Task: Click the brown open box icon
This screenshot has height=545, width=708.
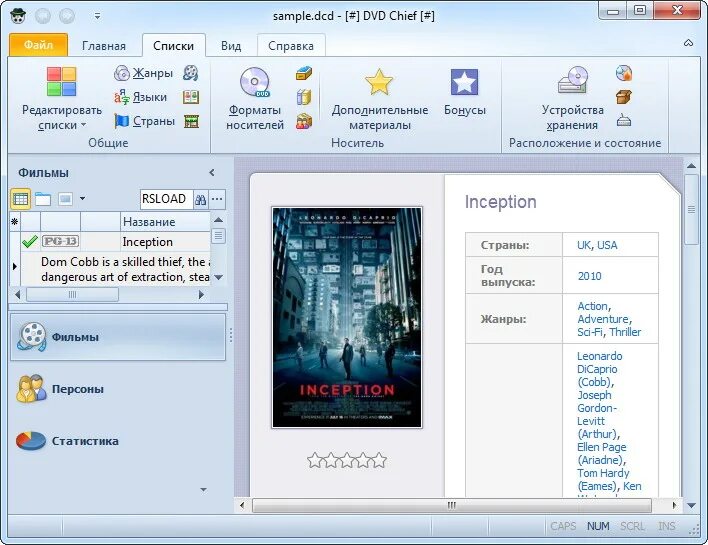Action: [x=624, y=97]
